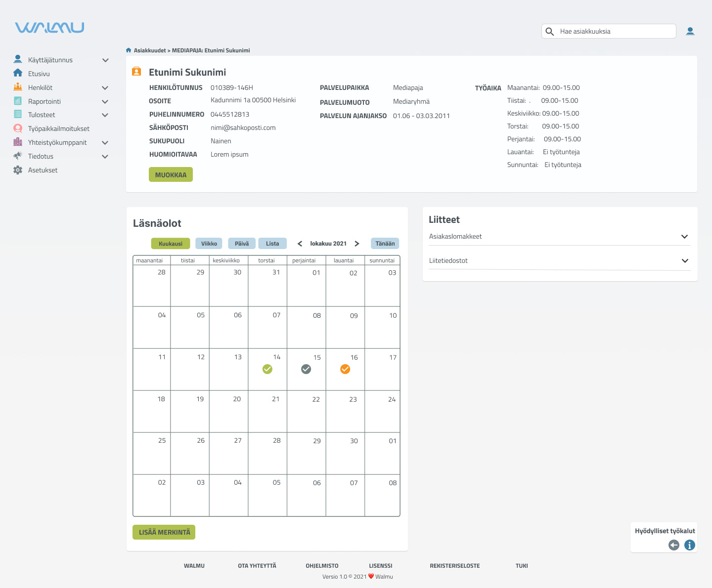Screen dimensions: 712x588
Task: Switch calendar to Viikko view
Action: pos(209,244)
